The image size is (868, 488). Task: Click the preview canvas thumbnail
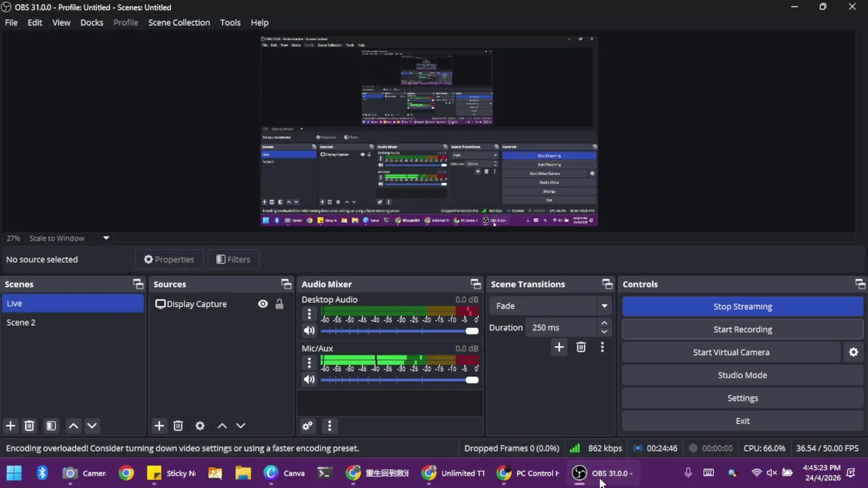429,130
